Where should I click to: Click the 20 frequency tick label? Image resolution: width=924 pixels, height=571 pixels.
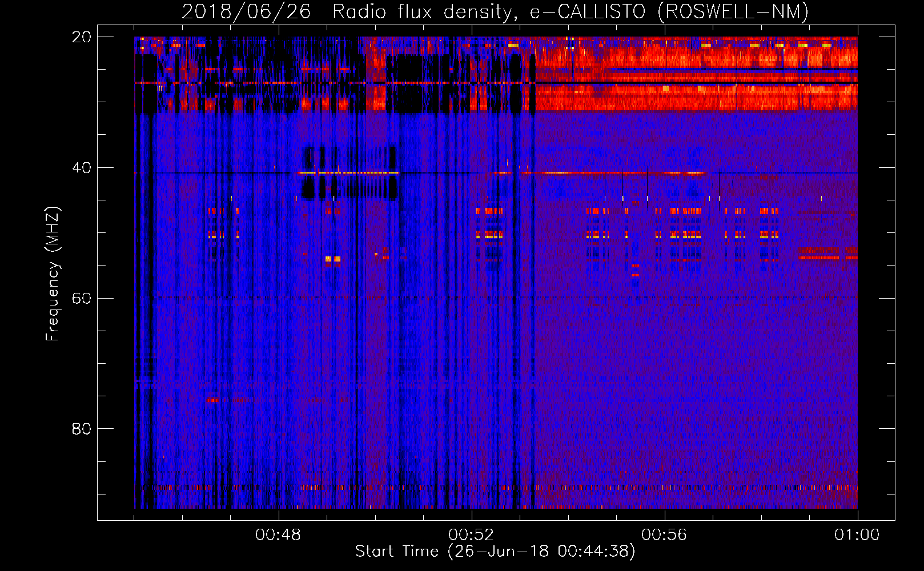82,37
